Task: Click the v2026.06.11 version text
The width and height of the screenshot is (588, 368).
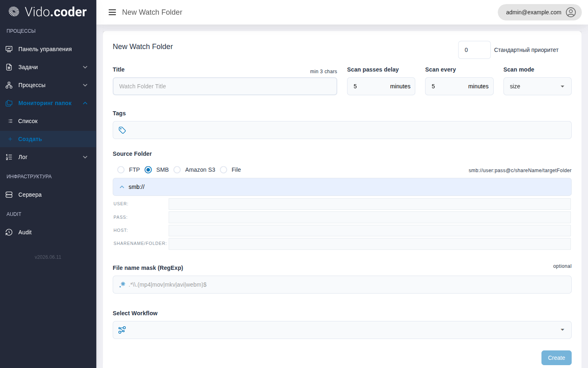Action: click(48, 257)
